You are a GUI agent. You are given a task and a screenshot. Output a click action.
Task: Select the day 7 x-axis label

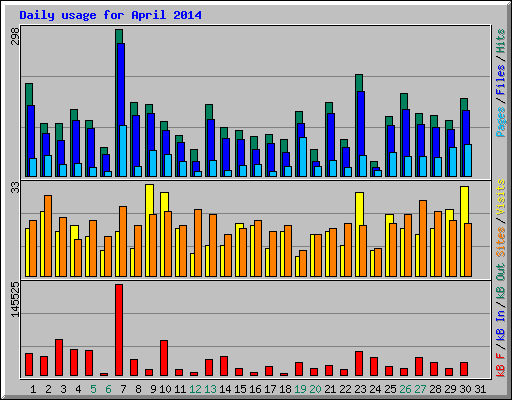(x=123, y=389)
